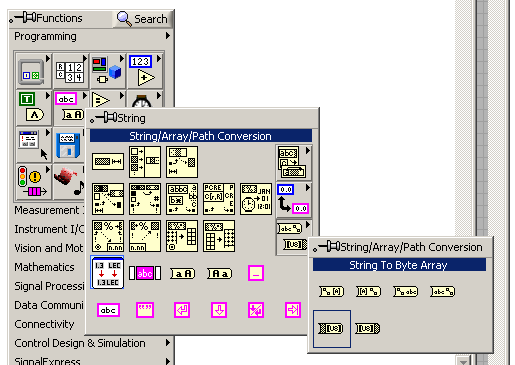Screen dimensions: 515x365
Task: Choose the Format Date/Time String function
Action: point(256,199)
